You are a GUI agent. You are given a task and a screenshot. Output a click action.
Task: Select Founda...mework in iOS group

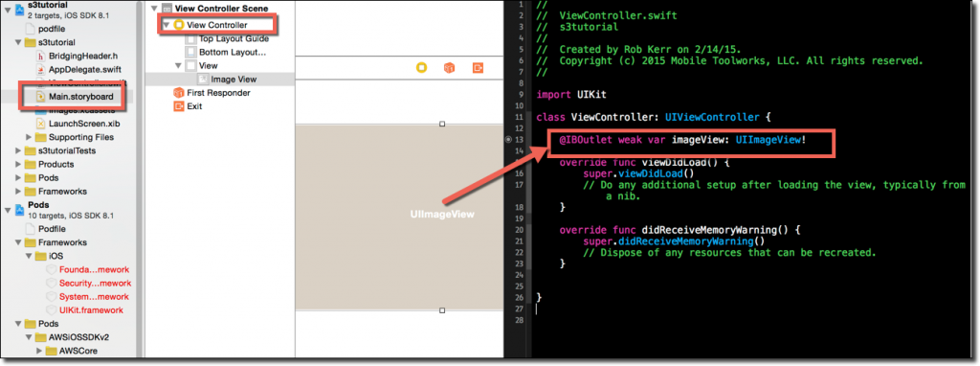pos(95,269)
